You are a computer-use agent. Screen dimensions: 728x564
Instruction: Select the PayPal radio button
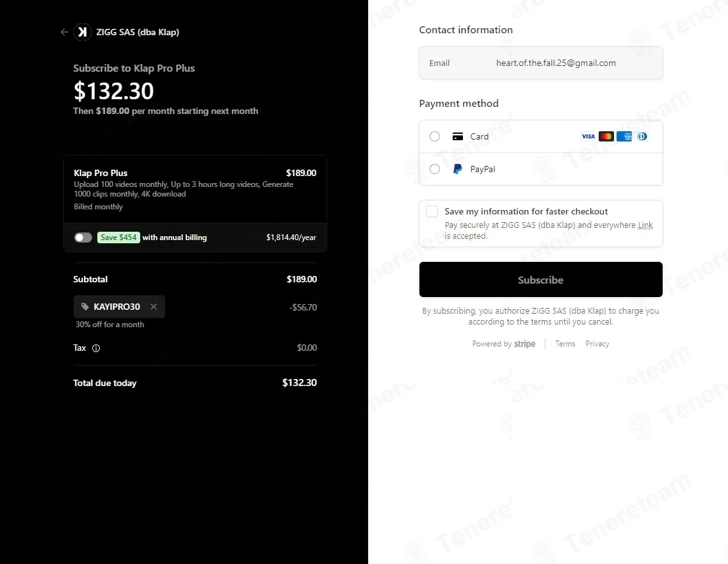(435, 169)
